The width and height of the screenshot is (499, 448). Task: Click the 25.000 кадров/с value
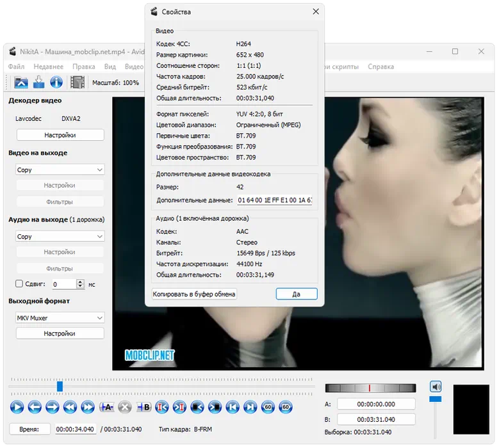260,76
